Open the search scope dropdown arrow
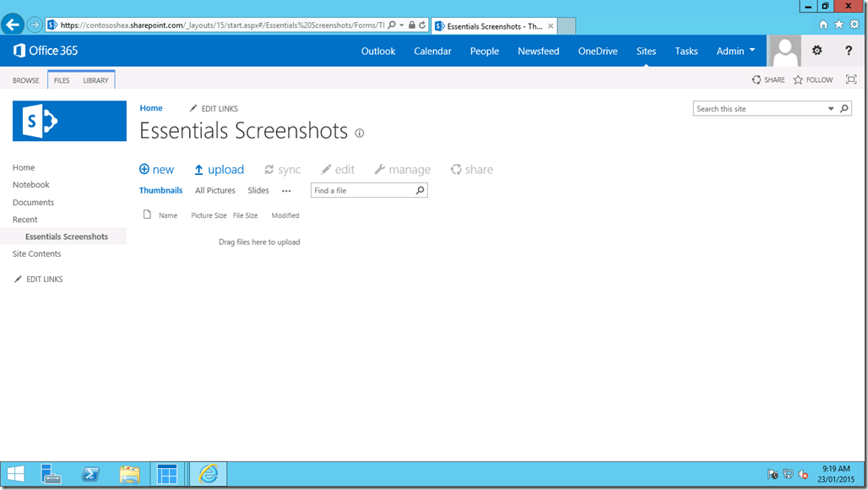 point(829,108)
